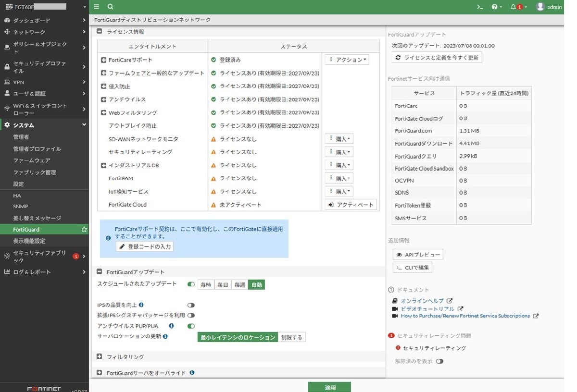Collapse the ライセンス情報 section
The height and width of the screenshot is (392, 577).
[x=100, y=31]
